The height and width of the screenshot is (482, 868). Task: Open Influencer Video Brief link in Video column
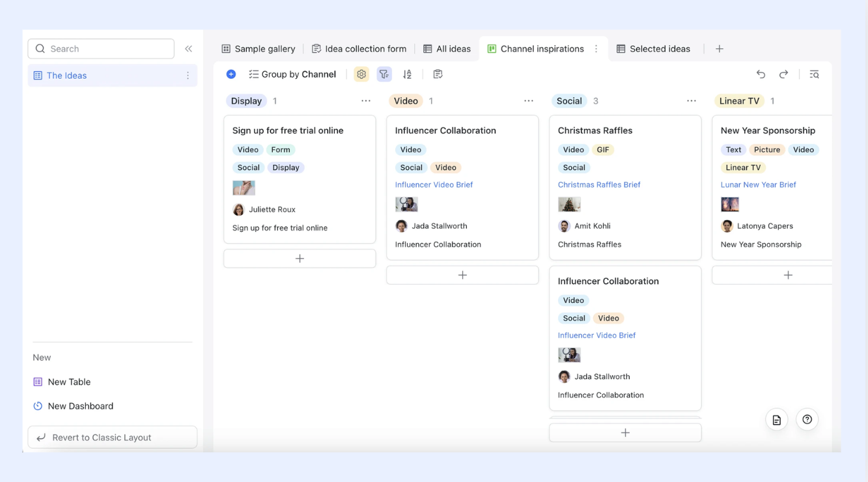(x=434, y=184)
